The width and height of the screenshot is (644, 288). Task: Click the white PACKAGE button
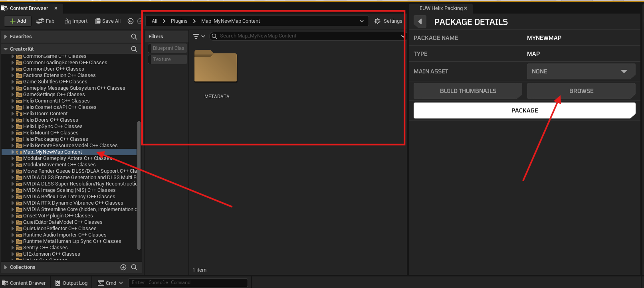coord(524,110)
